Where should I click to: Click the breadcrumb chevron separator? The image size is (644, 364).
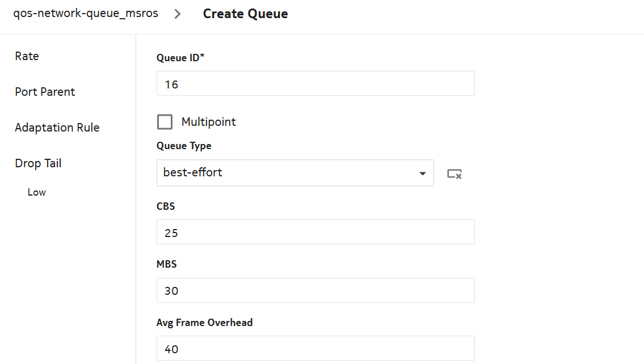(178, 14)
